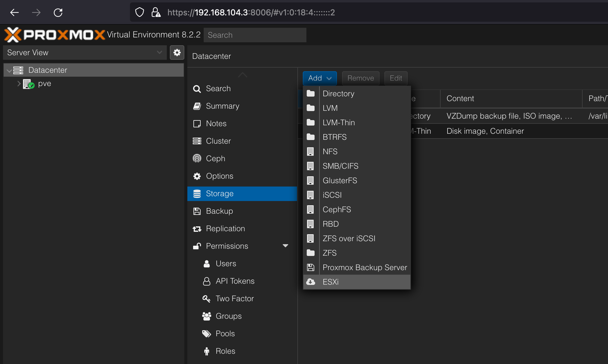Click the Two Factor key icon
Viewport: 608px width, 364px height.
pyautogui.click(x=206, y=299)
